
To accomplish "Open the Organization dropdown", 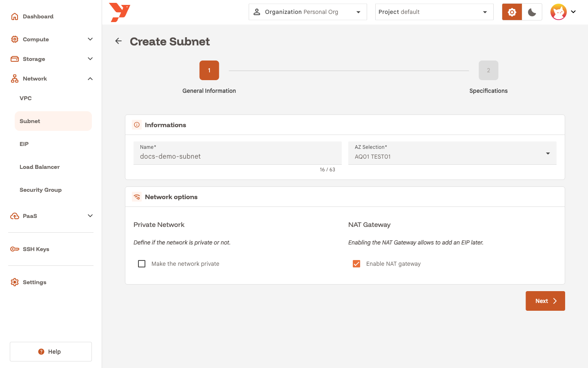I will pyautogui.click(x=308, y=12).
